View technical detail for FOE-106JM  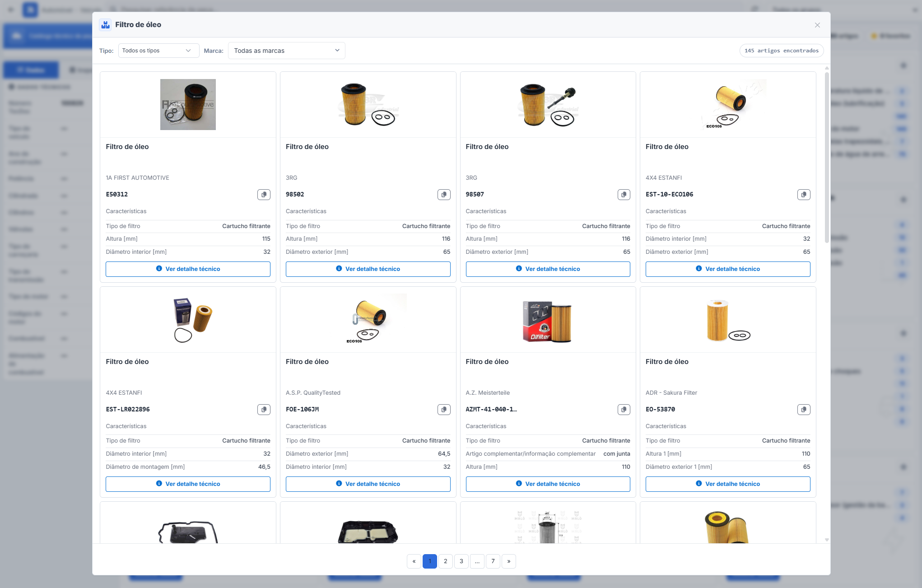(368, 484)
